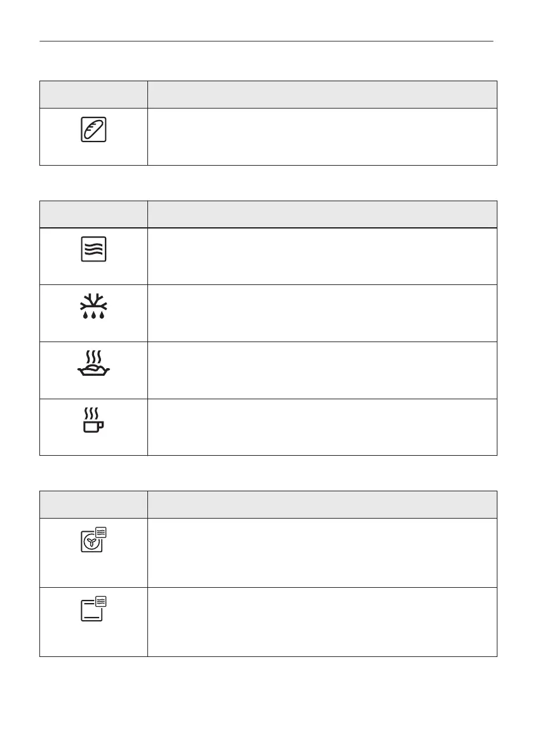Image resolution: width=533 pixels, height=756 pixels.
Task: Click the wide header cell above fan combi row
Action: pos(322,504)
